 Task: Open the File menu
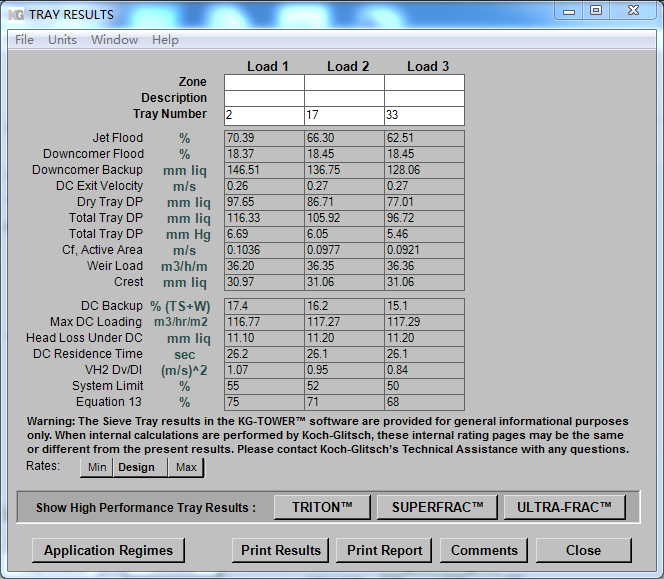pyautogui.click(x=24, y=40)
